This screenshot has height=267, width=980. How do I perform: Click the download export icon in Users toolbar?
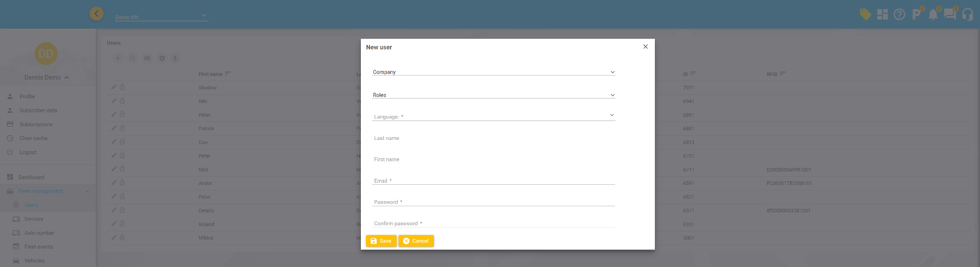(x=175, y=58)
